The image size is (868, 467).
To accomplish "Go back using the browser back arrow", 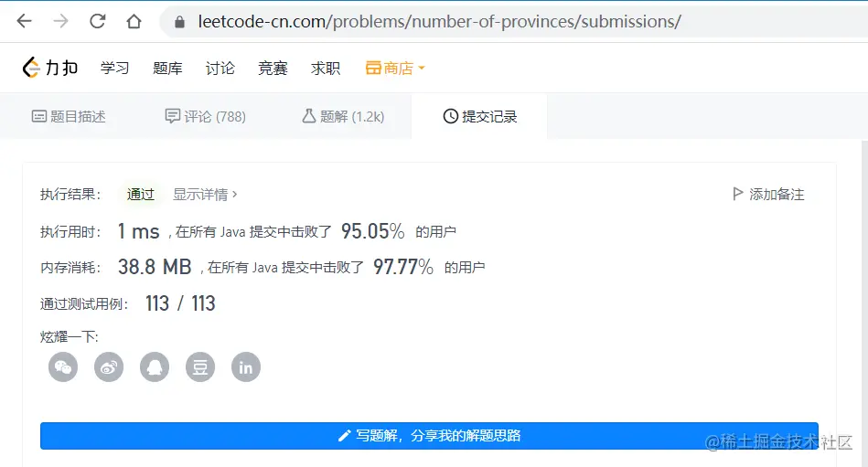I will tap(25, 21).
